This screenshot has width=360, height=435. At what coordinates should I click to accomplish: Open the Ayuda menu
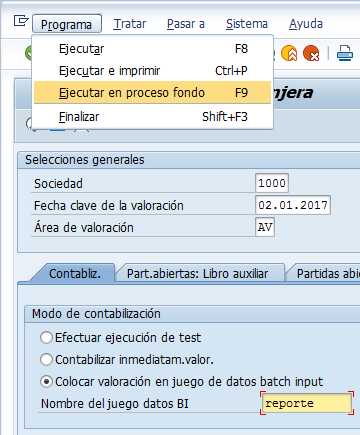(x=306, y=24)
